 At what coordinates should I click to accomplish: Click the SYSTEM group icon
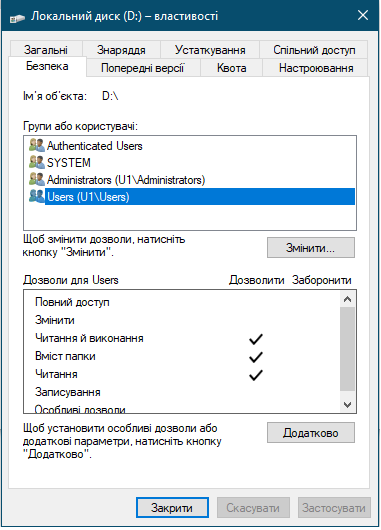point(37,162)
